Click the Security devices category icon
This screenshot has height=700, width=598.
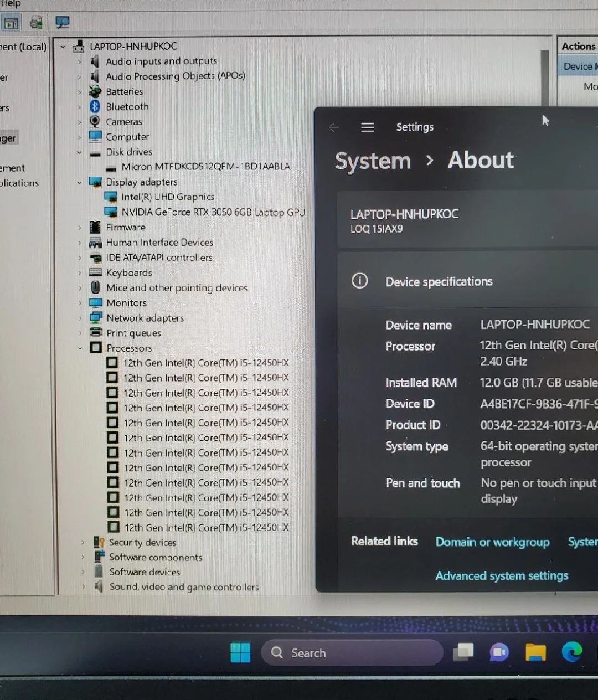[99, 542]
